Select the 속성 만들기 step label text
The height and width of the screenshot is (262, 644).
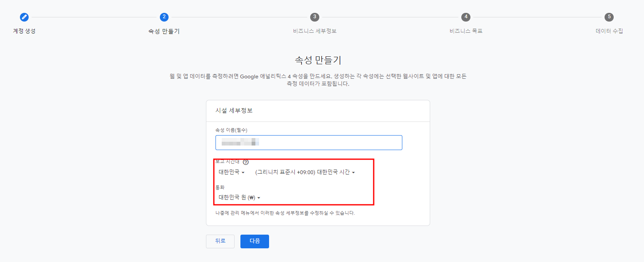[164, 31]
